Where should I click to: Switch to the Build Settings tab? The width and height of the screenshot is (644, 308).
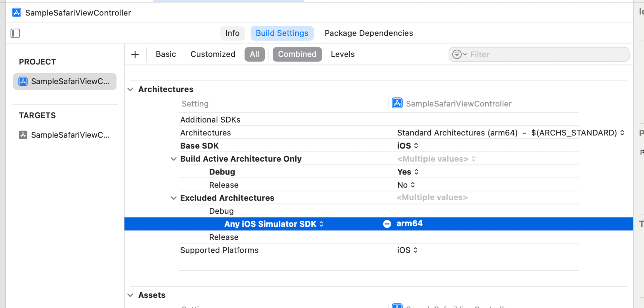pos(282,33)
